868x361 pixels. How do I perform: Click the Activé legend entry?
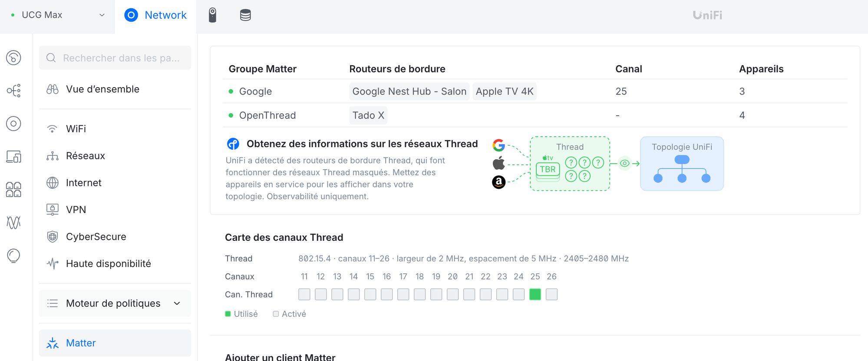point(289,314)
